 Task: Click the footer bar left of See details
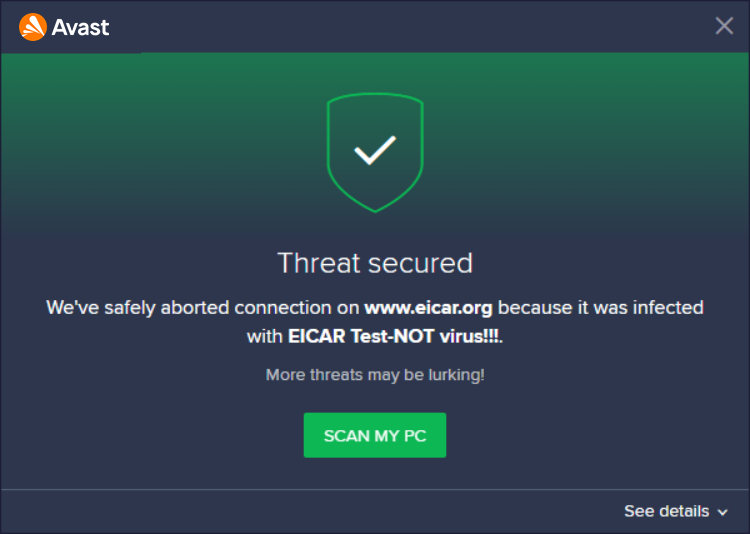click(300, 511)
